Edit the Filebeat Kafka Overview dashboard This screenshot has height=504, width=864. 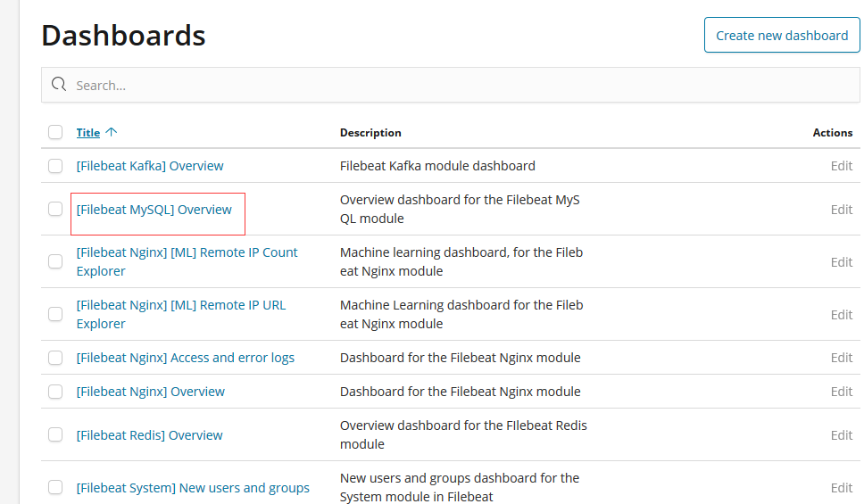click(x=841, y=166)
